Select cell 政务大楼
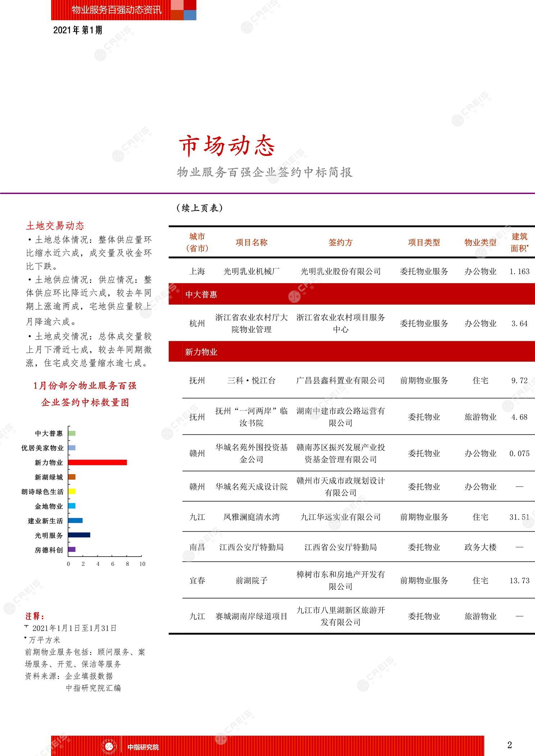 (x=480, y=547)
